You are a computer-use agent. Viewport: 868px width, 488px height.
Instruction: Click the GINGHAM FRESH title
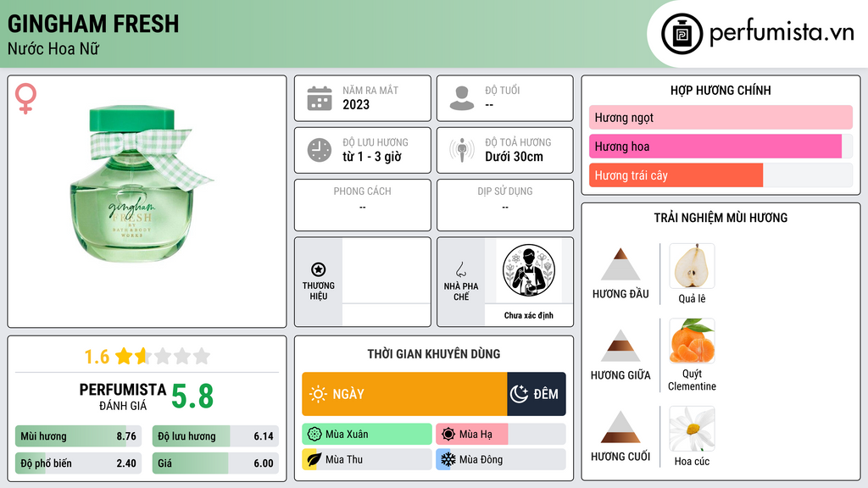[93, 24]
